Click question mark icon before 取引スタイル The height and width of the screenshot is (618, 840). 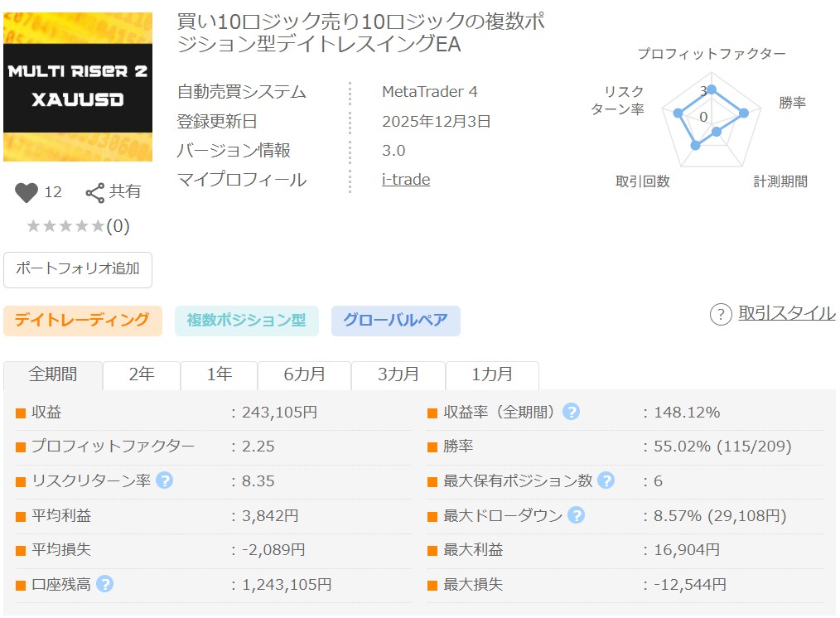coord(721,314)
